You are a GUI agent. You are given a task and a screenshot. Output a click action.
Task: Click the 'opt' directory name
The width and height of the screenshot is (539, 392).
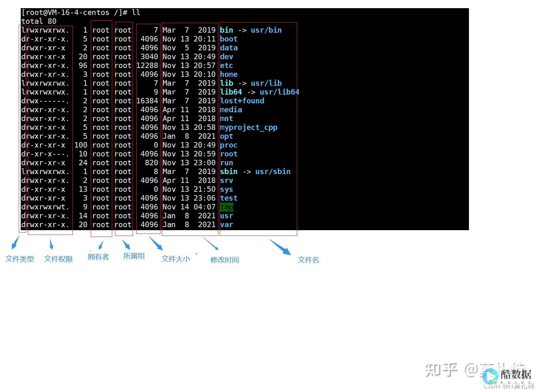click(x=226, y=136)
